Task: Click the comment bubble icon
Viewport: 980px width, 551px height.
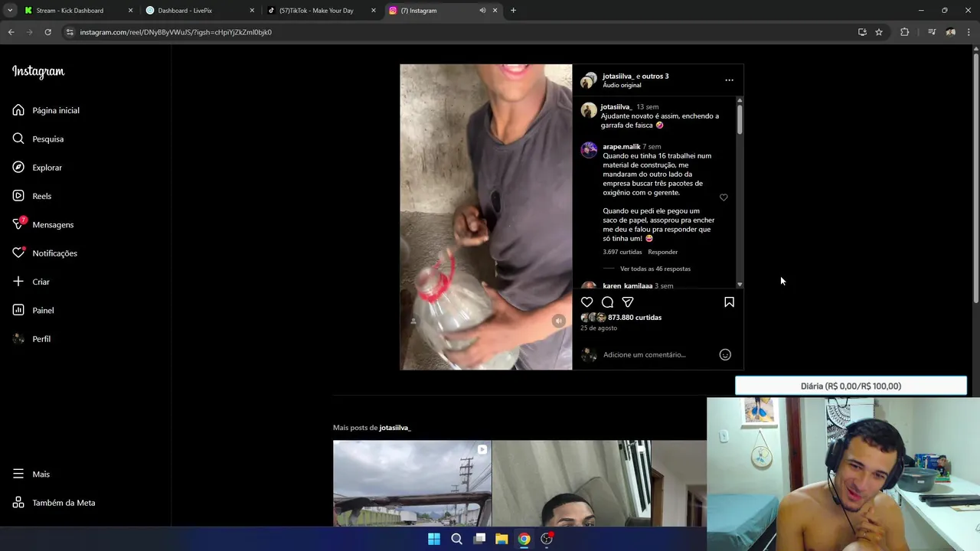Action: click(607, 302)
